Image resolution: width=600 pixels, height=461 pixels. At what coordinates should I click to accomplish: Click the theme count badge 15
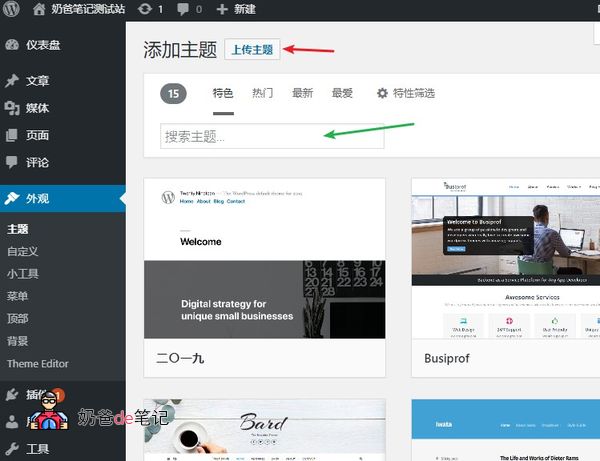[x=173, y=93]
